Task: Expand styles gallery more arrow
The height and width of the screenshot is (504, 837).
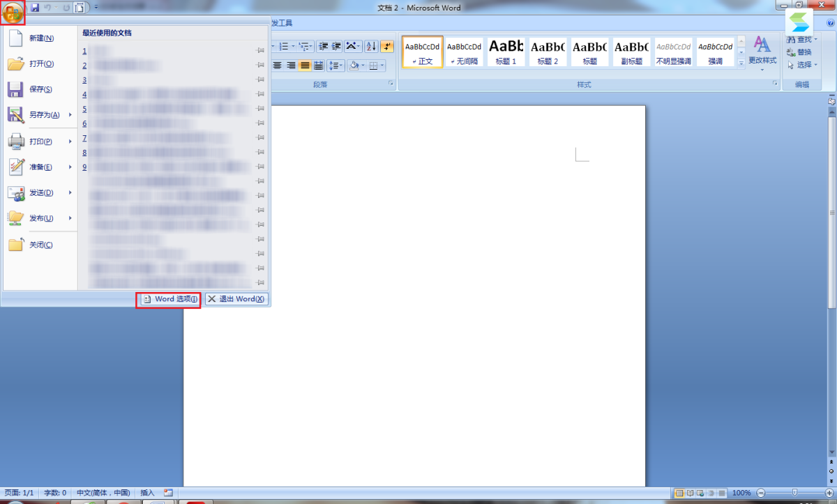Action: coord(741,63)
